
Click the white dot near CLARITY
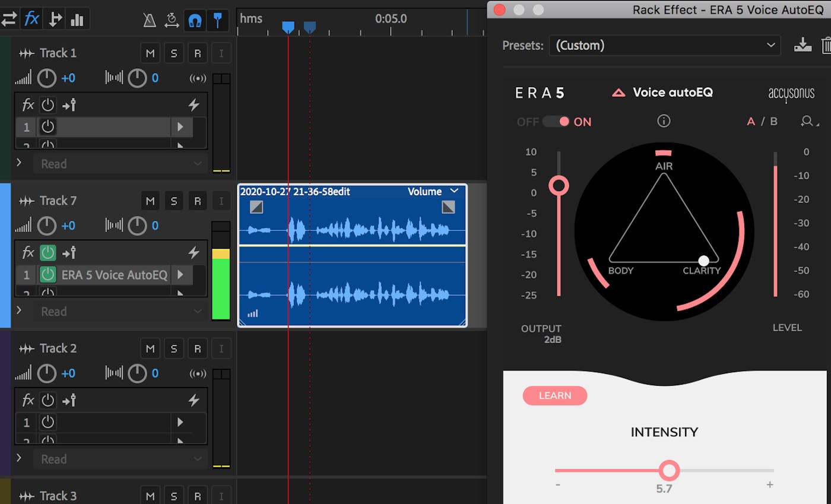click(x=704, y=261)
